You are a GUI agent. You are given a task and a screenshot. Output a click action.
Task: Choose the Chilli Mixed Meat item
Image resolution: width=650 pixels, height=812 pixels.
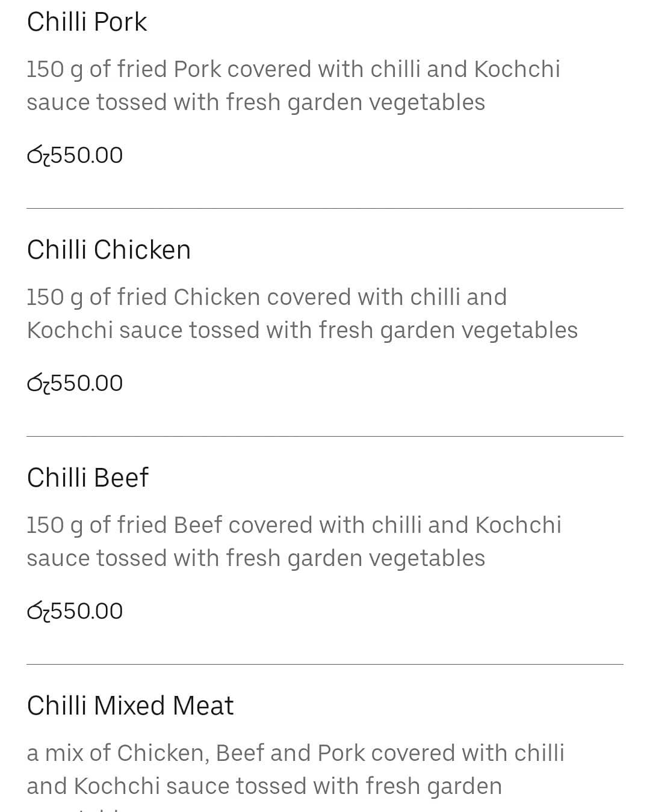coord(130,706)
